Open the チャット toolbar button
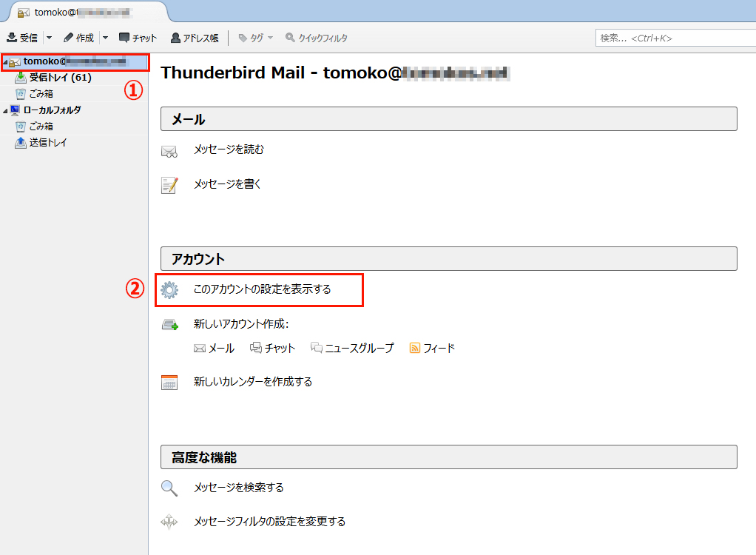Viewport: 756px width, 555px height. pos(138,38)
